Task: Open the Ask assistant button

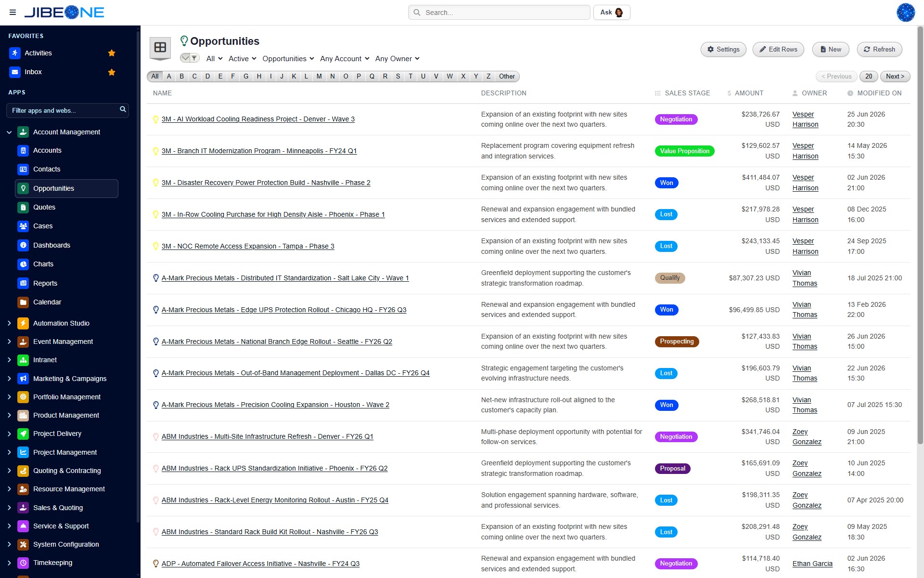Action: pyautogui.click(x=612, y=13)
